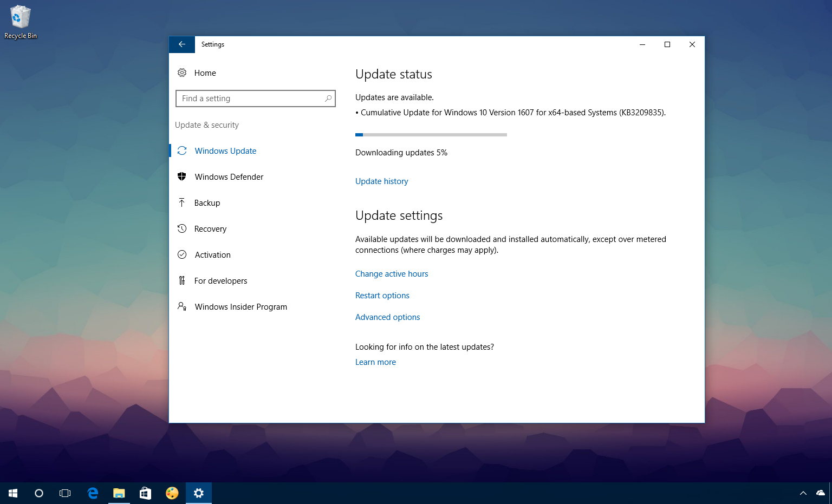Select Windows Update in the sidebar
Image resolution: width=832 pixels, height=504 pixels.
click(225, 150)
